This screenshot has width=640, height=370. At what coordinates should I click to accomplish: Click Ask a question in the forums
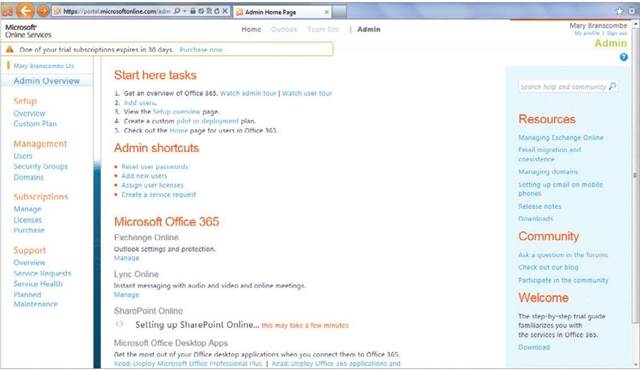pos(562,255)
